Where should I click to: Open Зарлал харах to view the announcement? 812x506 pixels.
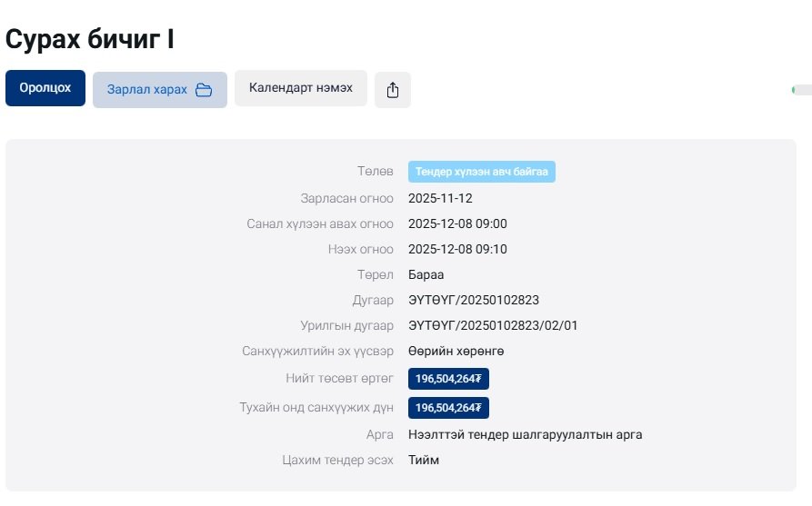(x=148, y=90)
